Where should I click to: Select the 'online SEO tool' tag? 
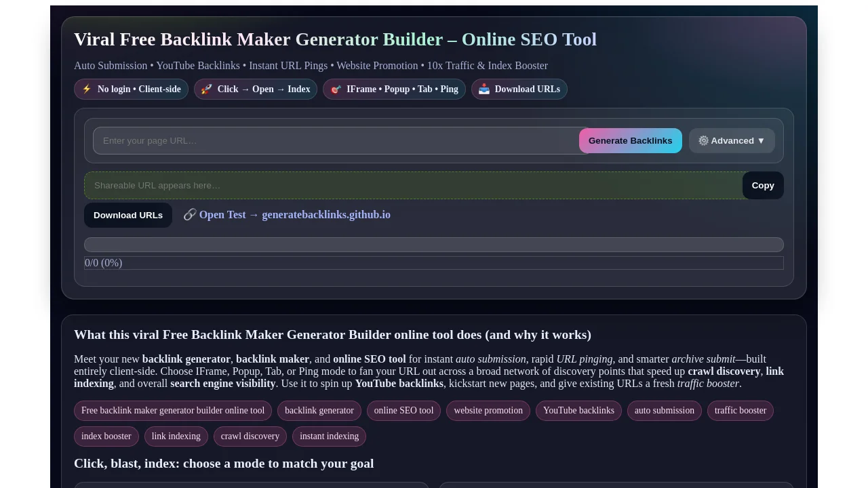(403, 411)
